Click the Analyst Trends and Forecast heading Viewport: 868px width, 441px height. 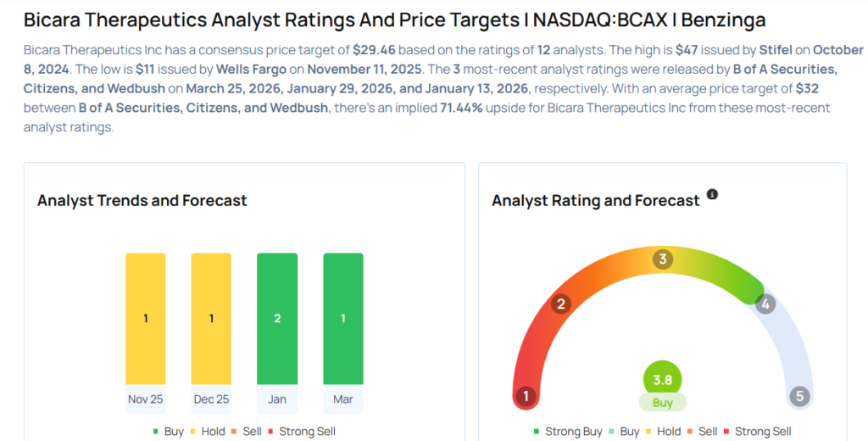pyautogui.click(x=142, y=201)
